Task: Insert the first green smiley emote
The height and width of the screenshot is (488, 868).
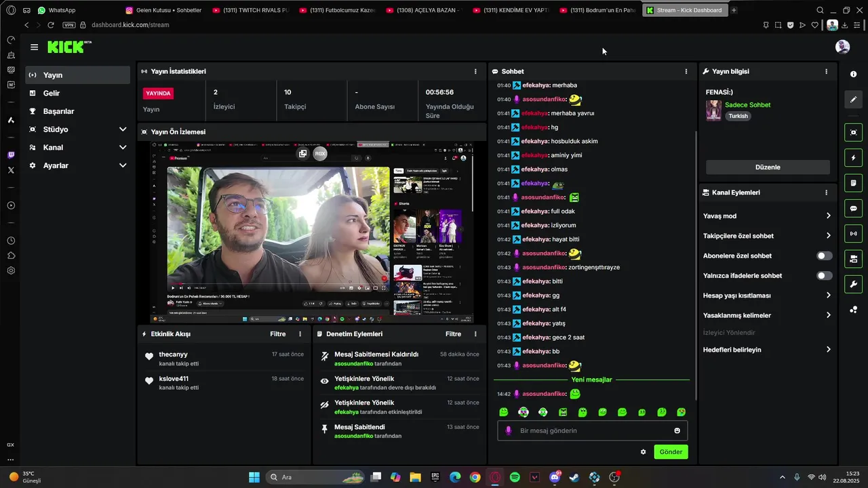Action: point(503,412)
